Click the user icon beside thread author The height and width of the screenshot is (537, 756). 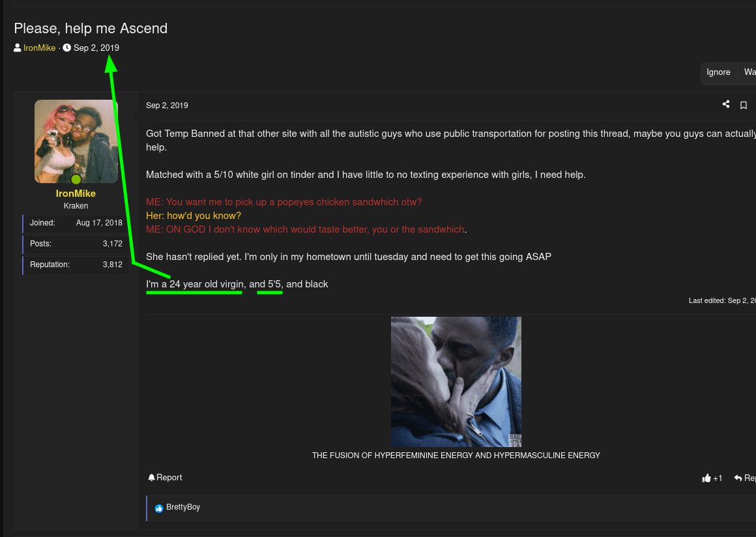click(x=18, y=48)
